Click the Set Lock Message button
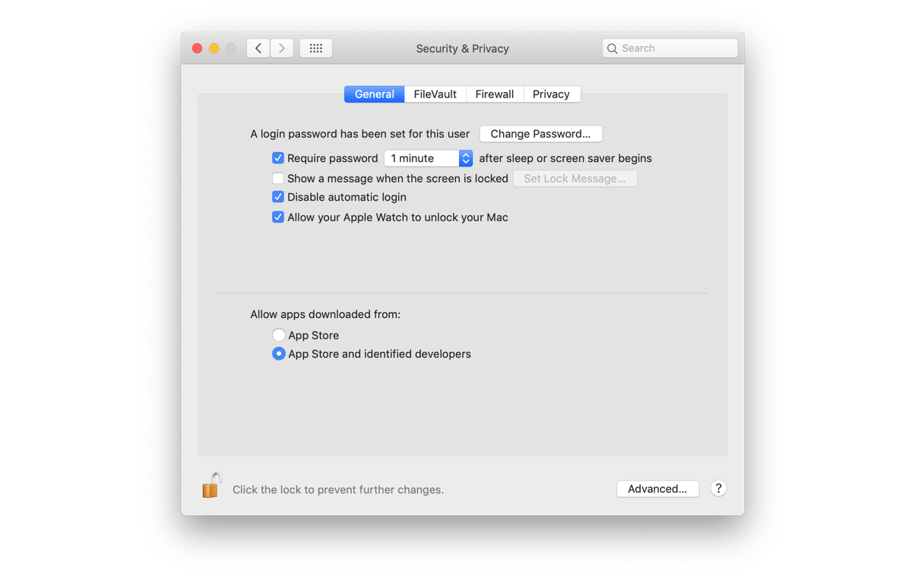This screenshot has height=578, width=924. (x=575, y=179)
